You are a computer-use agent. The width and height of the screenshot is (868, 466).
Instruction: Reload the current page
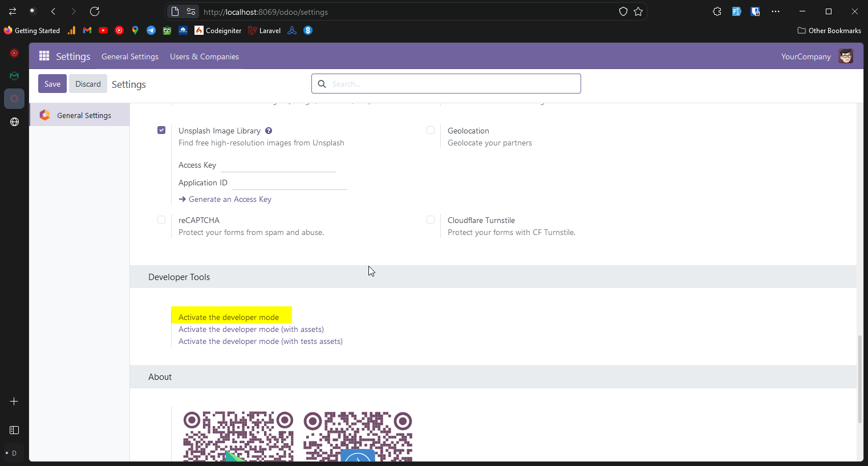click(x=95, y=11)
